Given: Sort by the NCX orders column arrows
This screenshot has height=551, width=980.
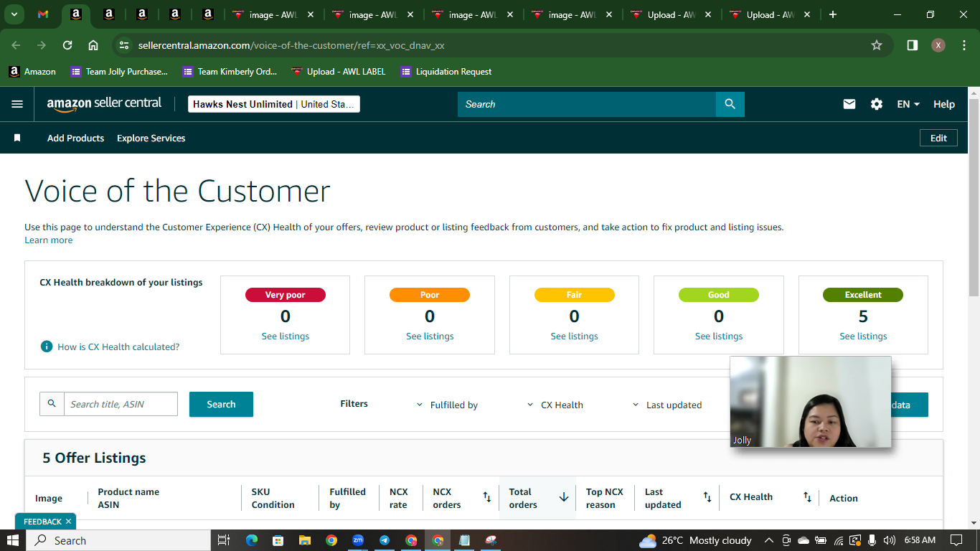Looking at the screenshot, I should click(x=486, y=497).
